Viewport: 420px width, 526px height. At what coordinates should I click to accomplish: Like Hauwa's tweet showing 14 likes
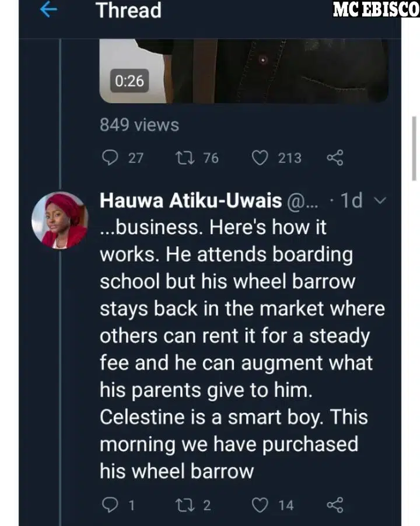[x=260, y=505]
